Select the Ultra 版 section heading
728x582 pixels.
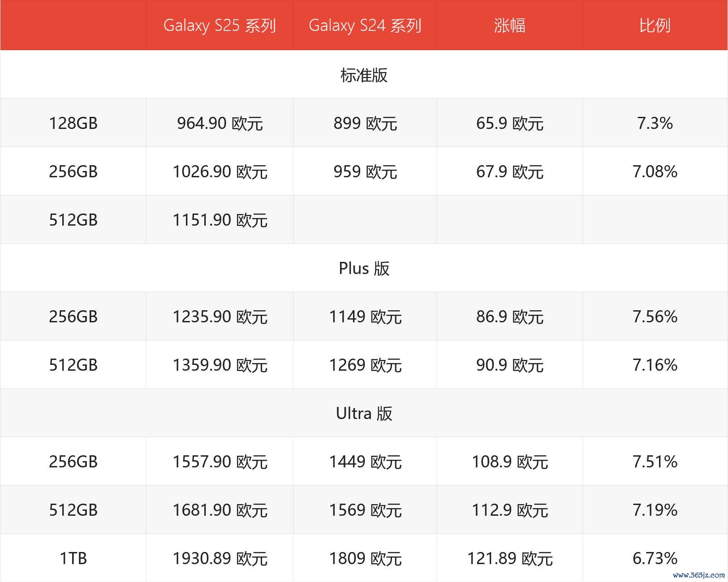click(x=364, y=414)
